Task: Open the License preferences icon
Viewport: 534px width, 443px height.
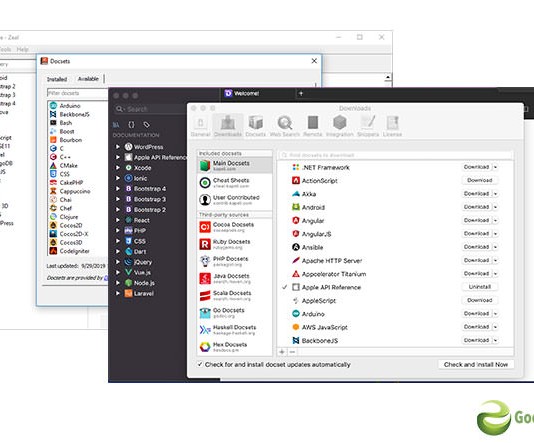Action: point(392,126)
